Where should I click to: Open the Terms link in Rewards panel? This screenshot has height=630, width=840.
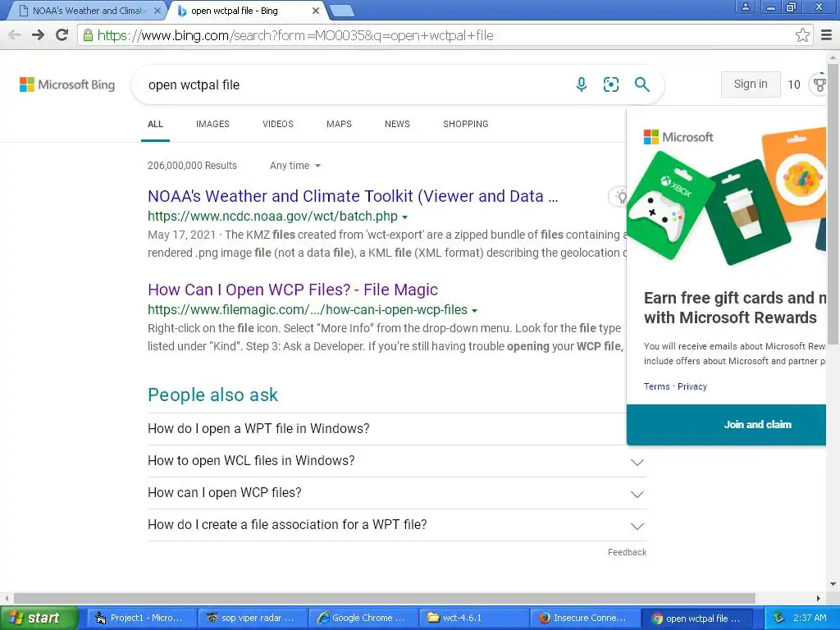tap(656, 386)
